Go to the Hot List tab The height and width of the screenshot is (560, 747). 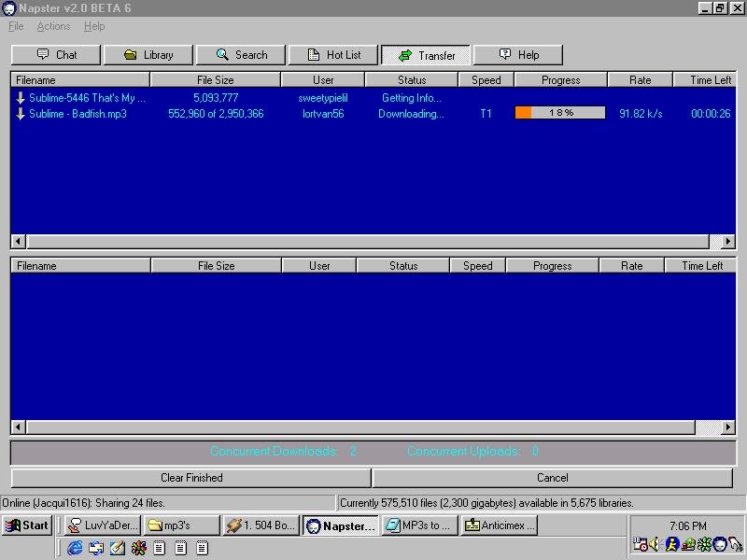(333, 55)
